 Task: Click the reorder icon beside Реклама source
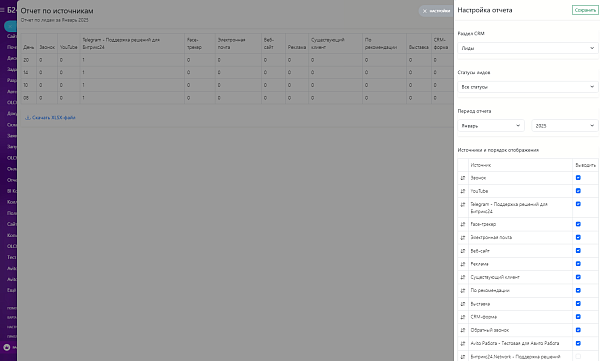tap(463, 264)
